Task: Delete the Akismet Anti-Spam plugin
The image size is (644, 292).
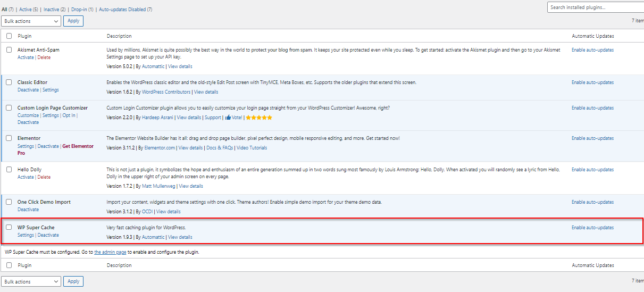Action: pos(44,57)
